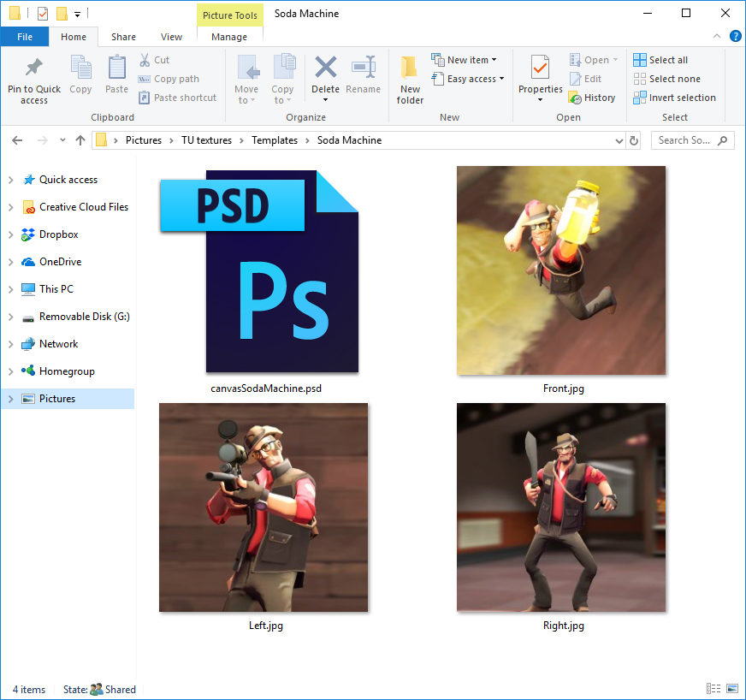
Task: Switch to the Home ribbon tab
Action: 74,37
